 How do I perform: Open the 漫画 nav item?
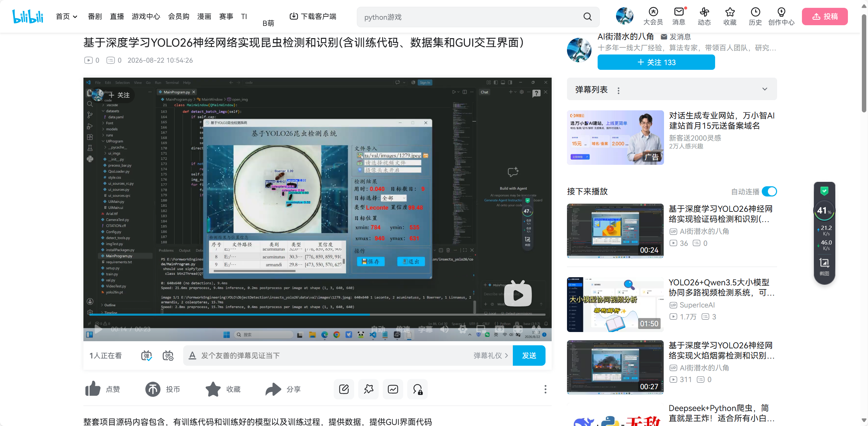coord(204,16)
